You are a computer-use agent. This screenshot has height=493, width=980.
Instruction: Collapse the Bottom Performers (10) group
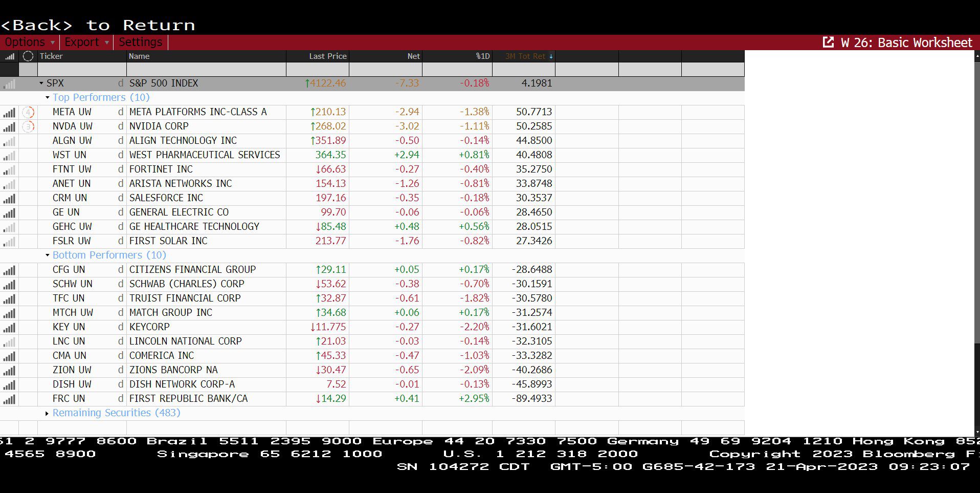pos(48,255)
